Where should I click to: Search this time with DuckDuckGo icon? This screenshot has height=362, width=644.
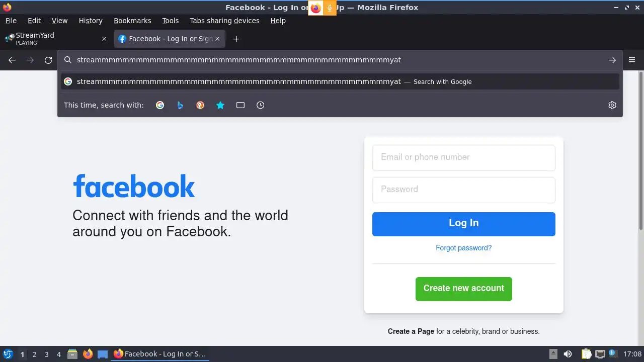pos(200,105)
